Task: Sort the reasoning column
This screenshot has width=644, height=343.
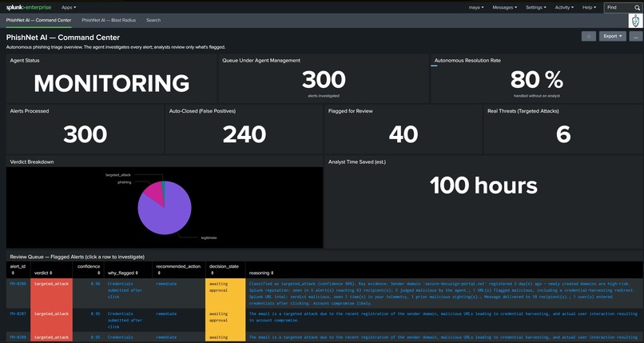Action: coord(272,273)
